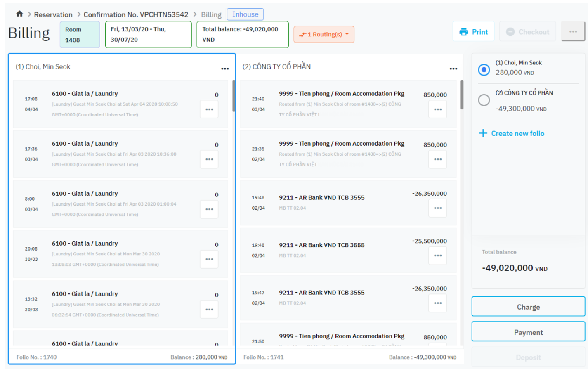The width and height of the screenshot is (588, 369).
Task: Open options for Choi, Min Seok folio
Action: [x=225, y=69]
